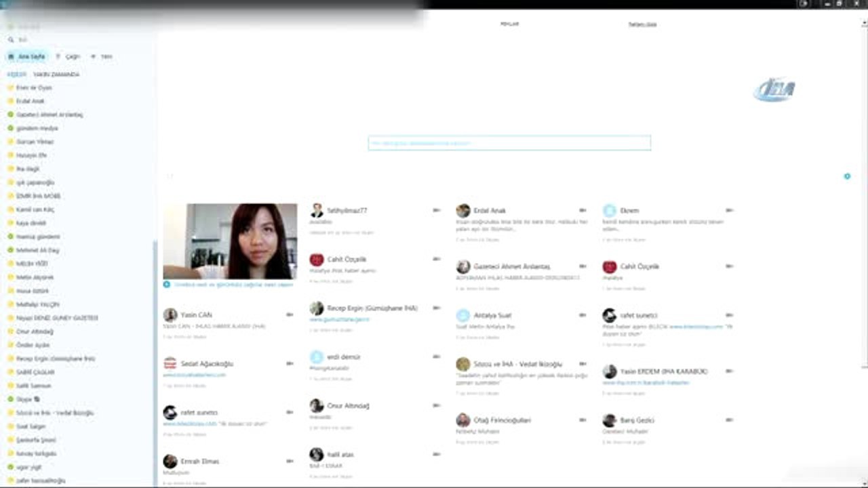Image resolution: width=868 pixels, height=488 pixels.
Task: Open Barış Gezici profile avatar
Action: 610,420
